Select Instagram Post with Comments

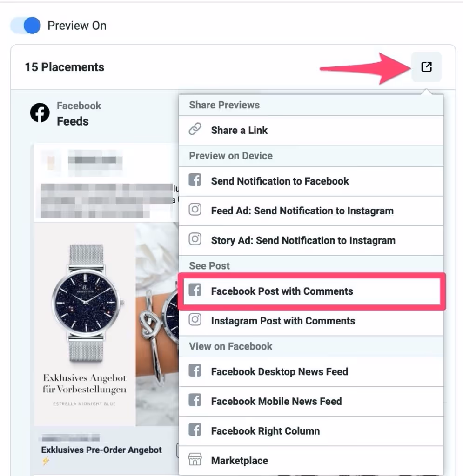(x=311, y=321)
